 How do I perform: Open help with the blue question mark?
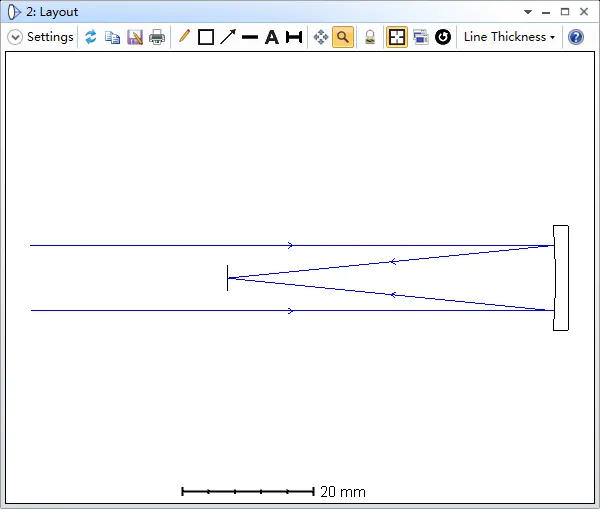coord(576,37)
